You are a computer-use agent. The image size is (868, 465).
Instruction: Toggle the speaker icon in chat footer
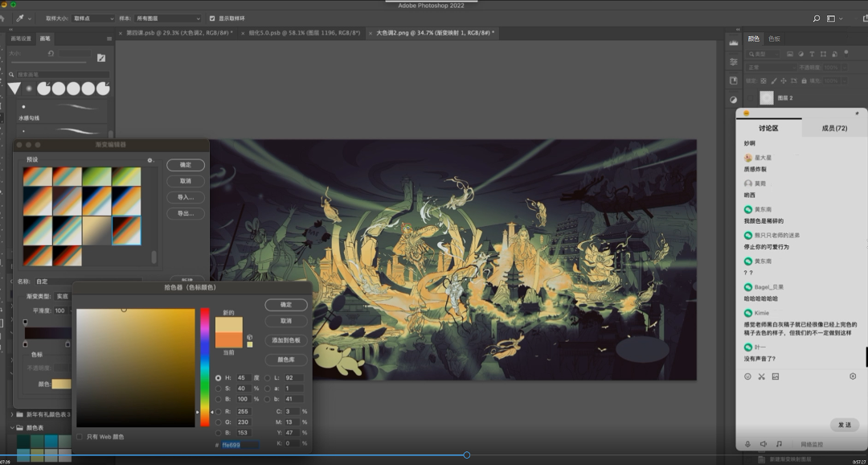point(764,444)
